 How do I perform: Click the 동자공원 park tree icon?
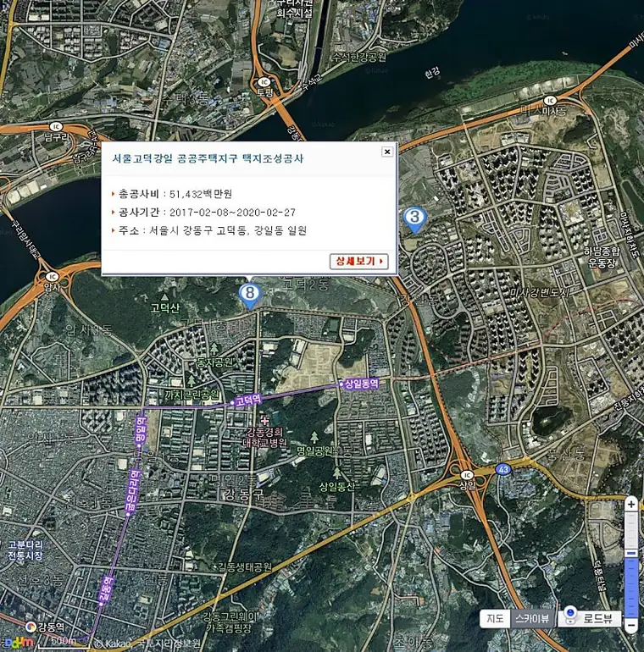tap(214, 348)
